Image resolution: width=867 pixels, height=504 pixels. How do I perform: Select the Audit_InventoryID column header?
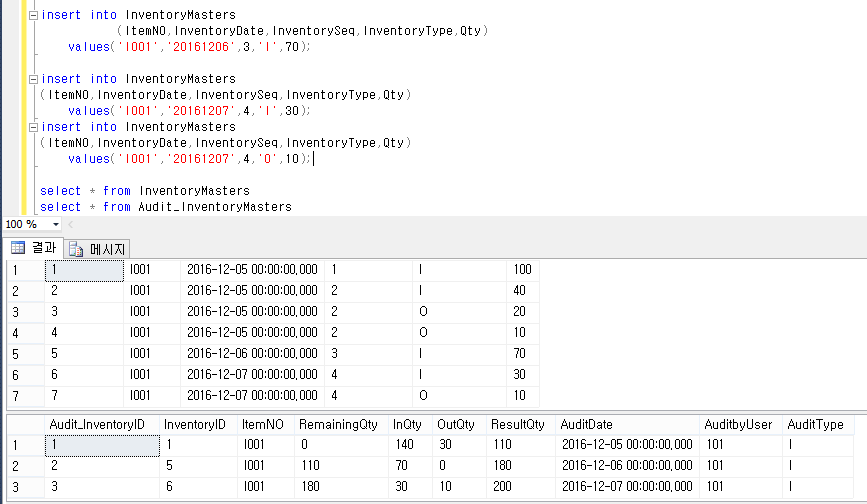coord(97,424)
